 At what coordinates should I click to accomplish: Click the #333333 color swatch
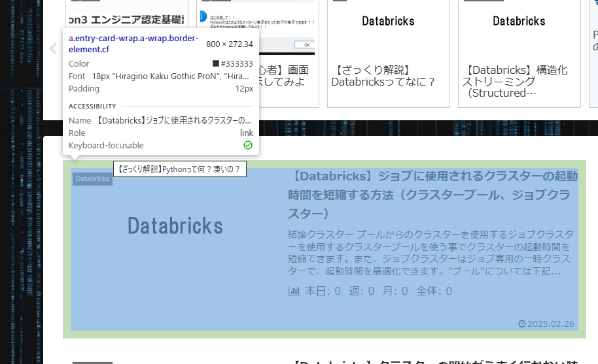[216, 63]
